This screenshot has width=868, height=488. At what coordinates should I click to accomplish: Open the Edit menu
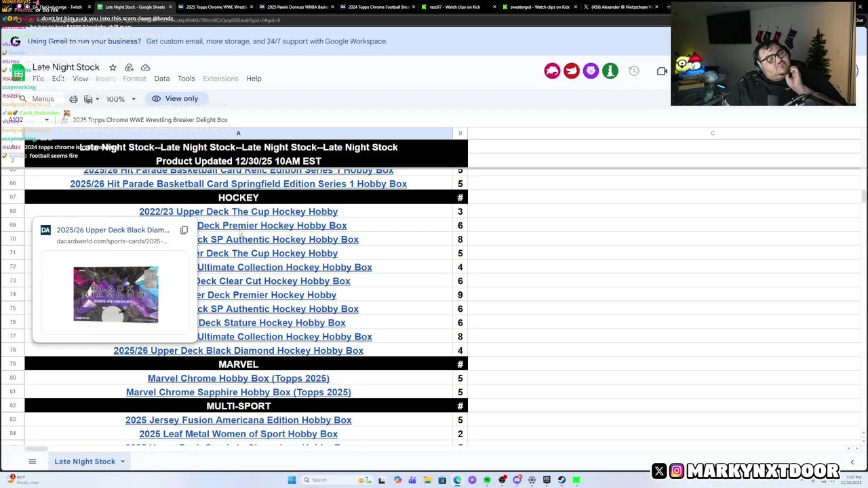58,79
